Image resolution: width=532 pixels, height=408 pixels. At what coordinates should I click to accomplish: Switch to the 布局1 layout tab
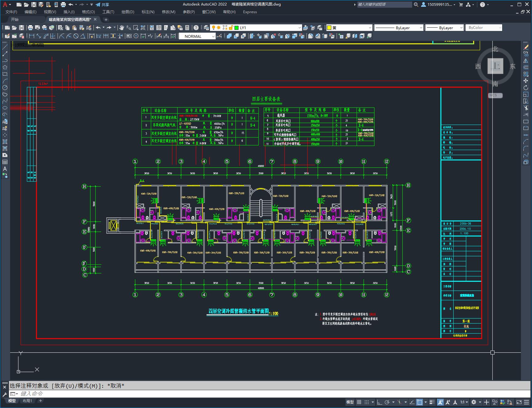tap(27, 401)
